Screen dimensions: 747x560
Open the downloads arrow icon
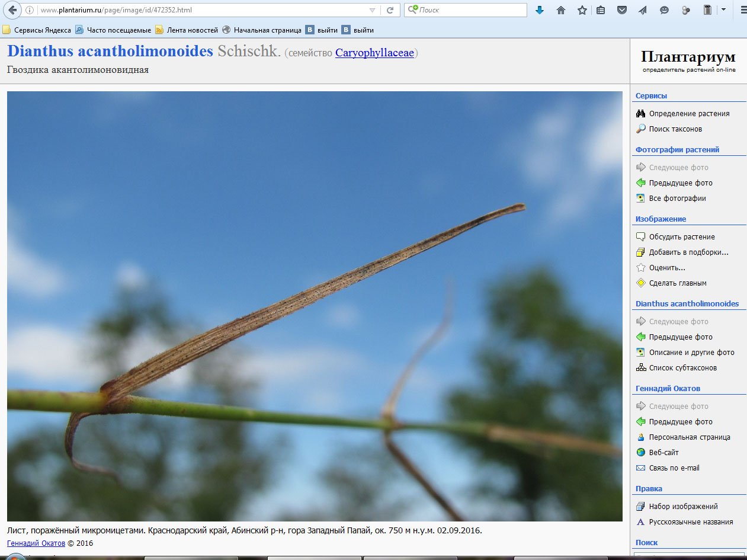[539, 10]
